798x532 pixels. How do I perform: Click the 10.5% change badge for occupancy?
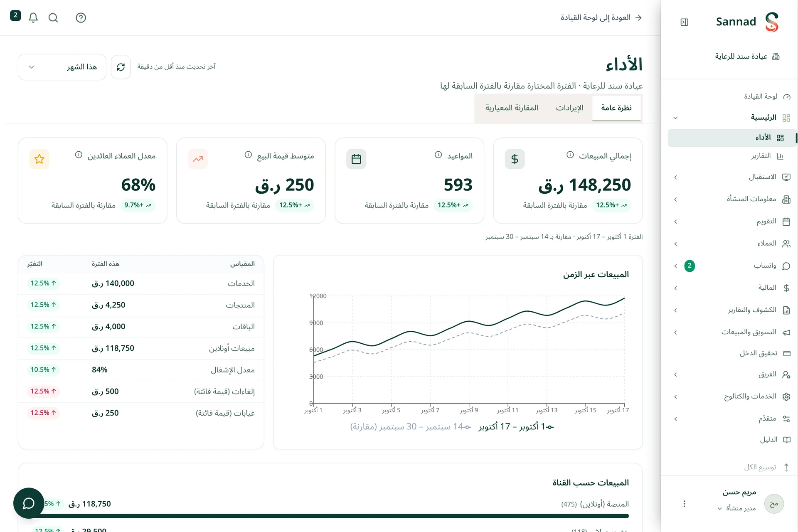tap(43, 369)
